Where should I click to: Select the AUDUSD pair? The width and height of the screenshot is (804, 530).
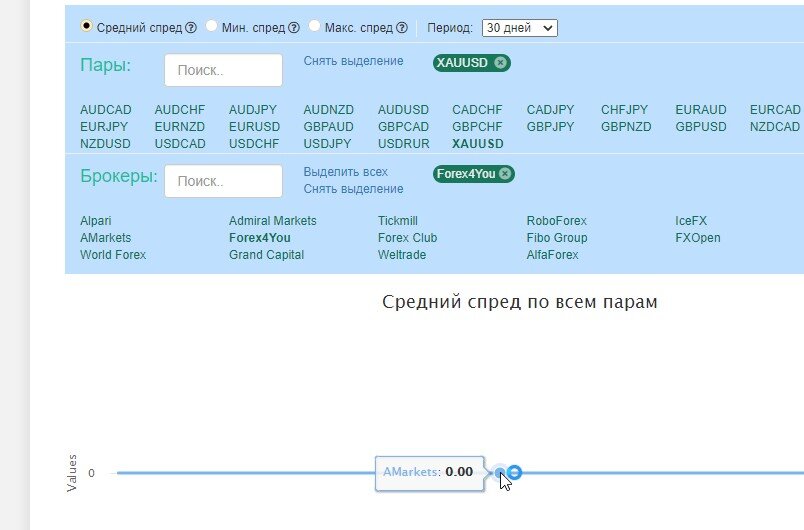(x=403, y=110)
